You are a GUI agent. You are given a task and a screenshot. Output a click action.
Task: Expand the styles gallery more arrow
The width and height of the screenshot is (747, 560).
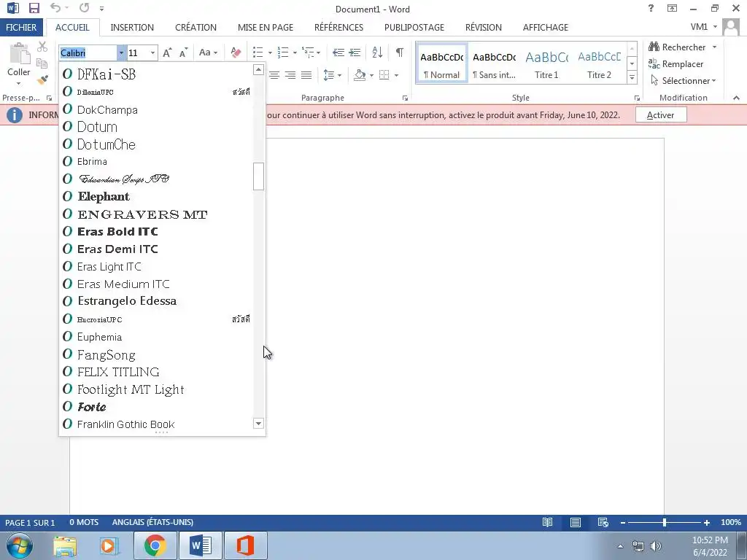coord(632,77)
